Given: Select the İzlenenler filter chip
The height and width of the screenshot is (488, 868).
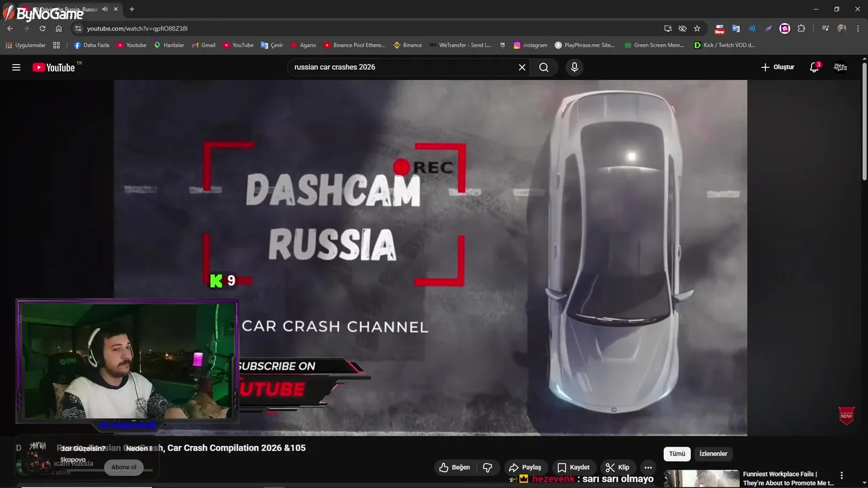Looking at the screenshot, I should (713, 453).
